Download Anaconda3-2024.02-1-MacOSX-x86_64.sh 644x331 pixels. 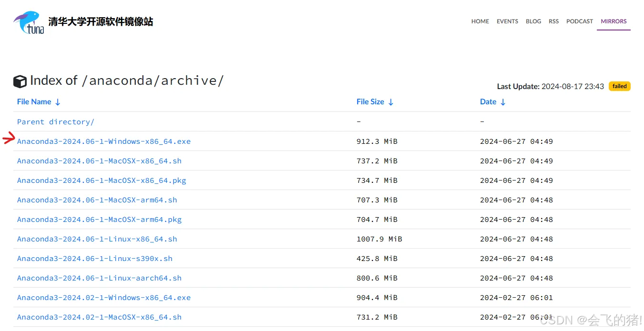pos(99,317)
